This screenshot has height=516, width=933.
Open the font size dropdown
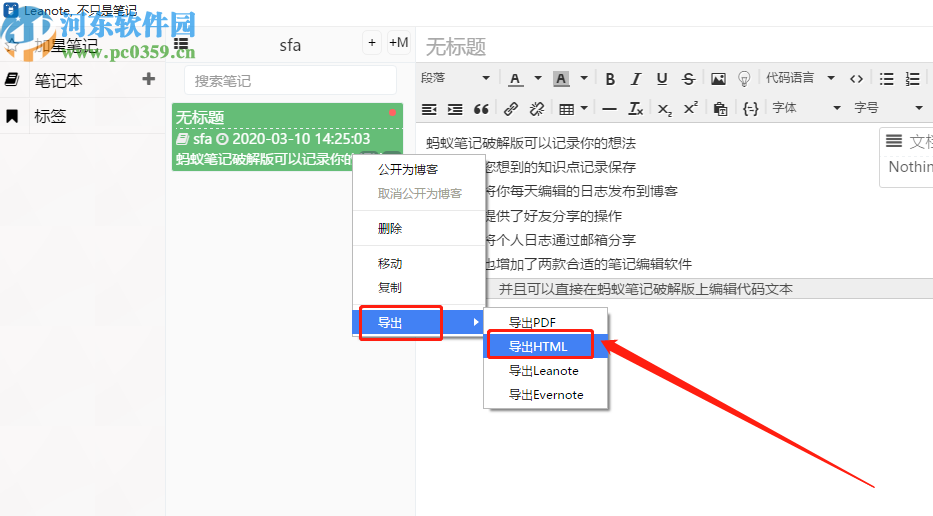888,108
